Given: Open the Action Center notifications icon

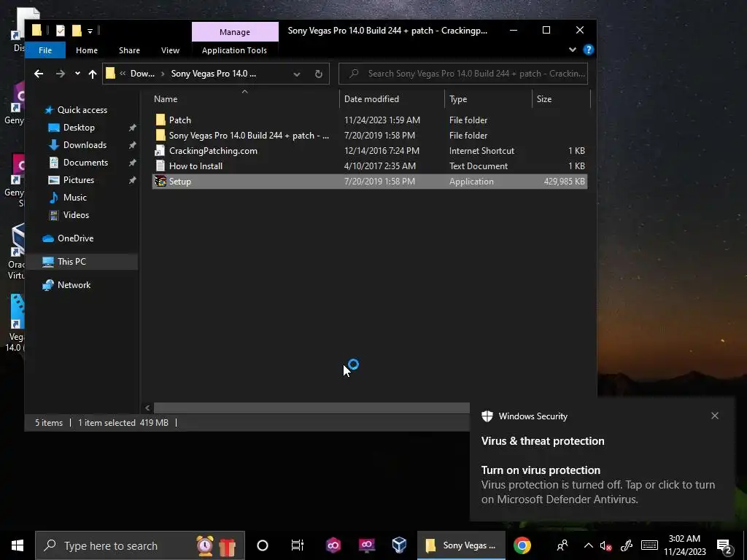Looking at the screenshot, I should coord(724,545).
